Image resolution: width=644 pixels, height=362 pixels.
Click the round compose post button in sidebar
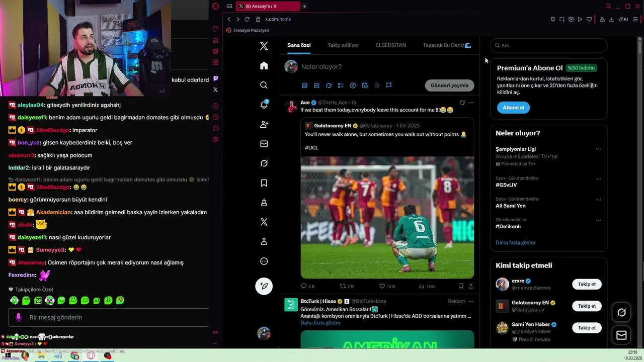(x=264, y=286)
